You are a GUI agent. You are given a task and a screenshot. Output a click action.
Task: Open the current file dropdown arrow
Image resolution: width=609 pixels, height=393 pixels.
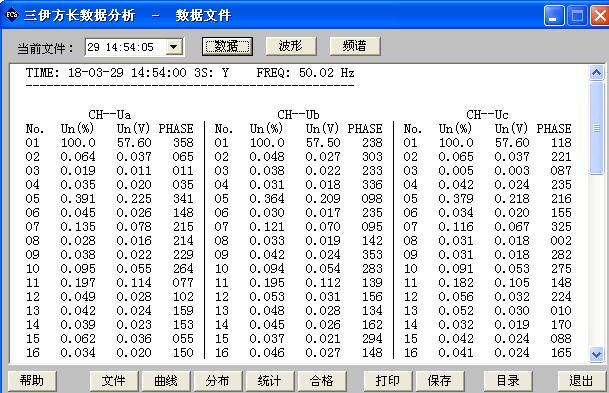coord(174,47)
